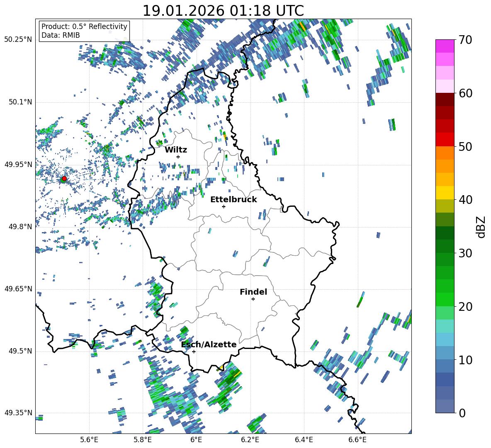
Task: Click the Ettelbruck station cross marker
Action: (224, 206)
